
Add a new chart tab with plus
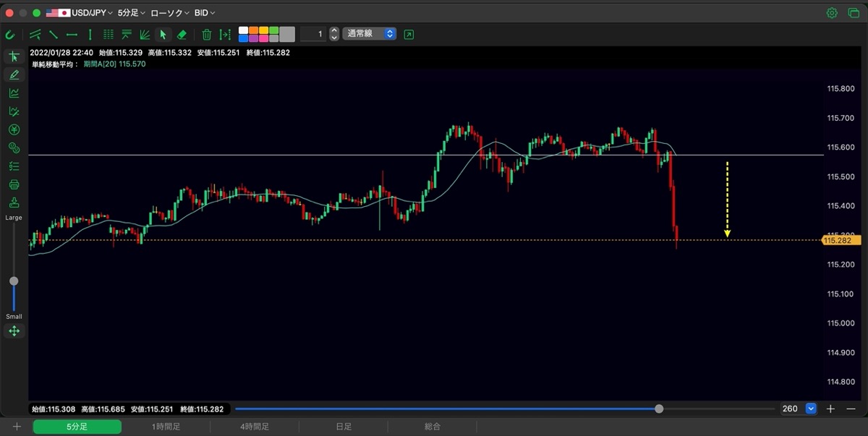pos(17,427)
